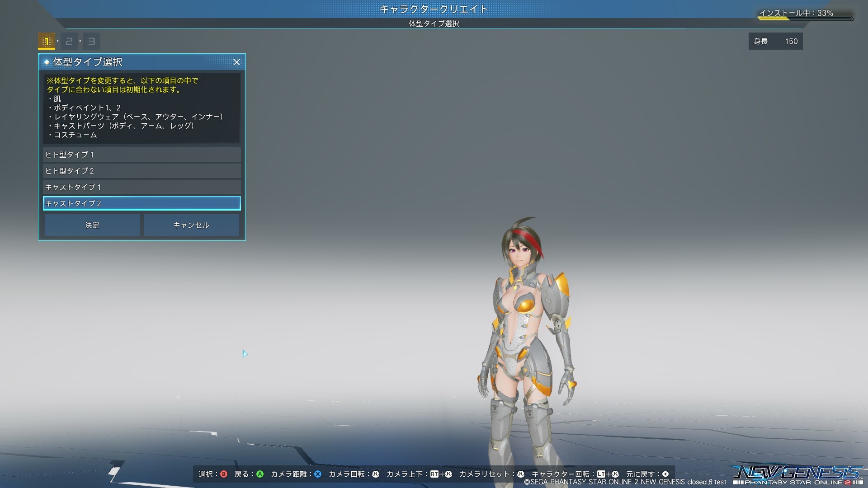Click the カメラリセット stick icon
The image size is (868, 488).
[x=521, y=474]
